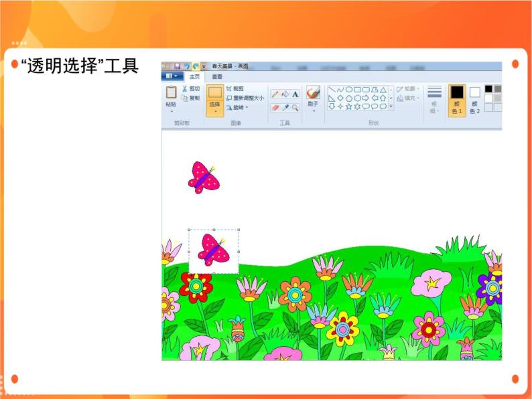Select the Pencil tool
Screen dimensions: 532x399
pos(275,94)
